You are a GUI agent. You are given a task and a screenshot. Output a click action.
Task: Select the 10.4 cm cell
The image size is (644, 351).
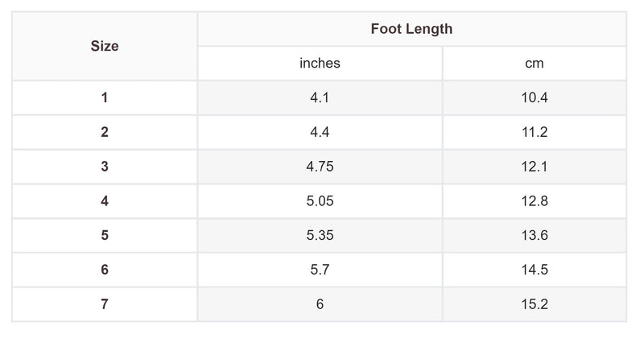click(534, 98)
